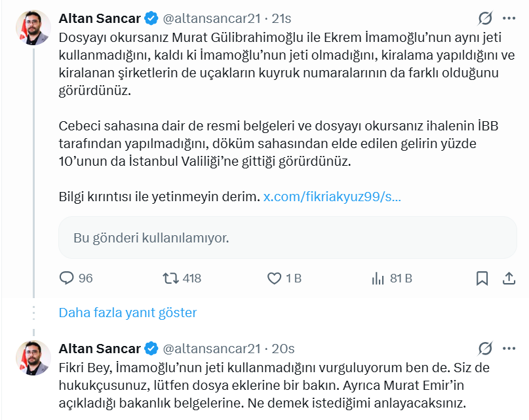Viewport: 529px width, 420px height.
Task: Open more options menu on first tweet
Action: click(509, 18)
